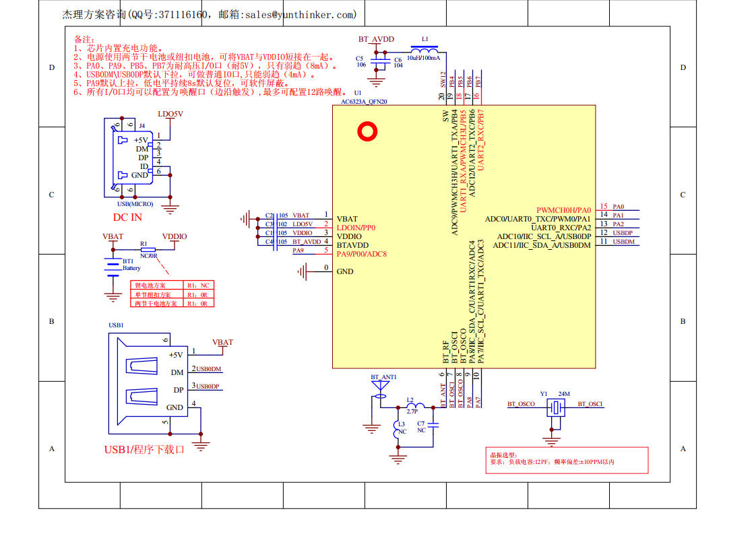Viewport: 756px width, 534px height.
Task: Click the C7 NC capacitor
Action: [436, 425]
